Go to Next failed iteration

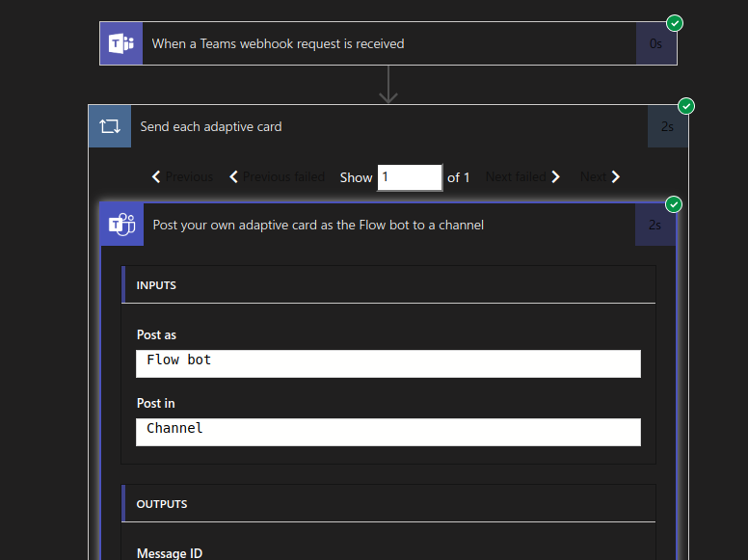522,177
